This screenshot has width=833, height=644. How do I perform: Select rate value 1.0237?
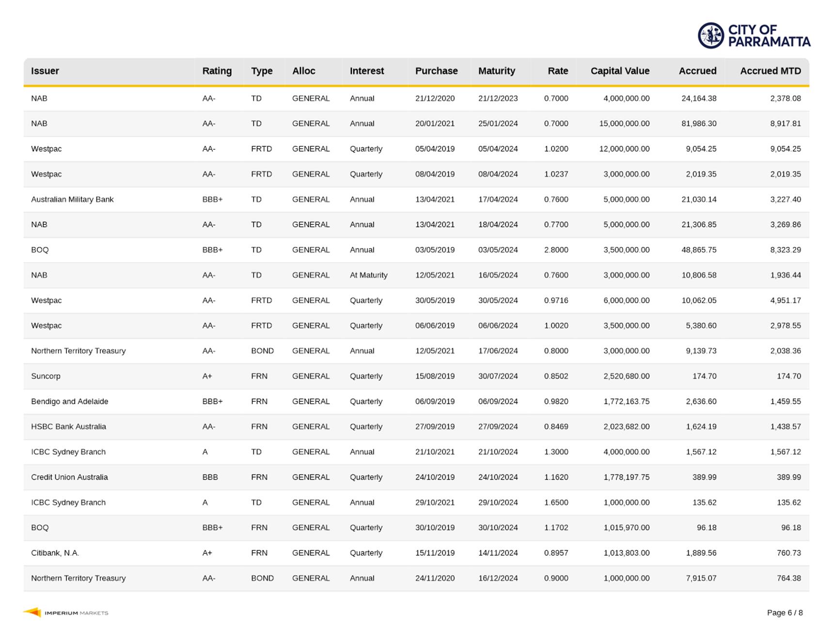point(556,174)
